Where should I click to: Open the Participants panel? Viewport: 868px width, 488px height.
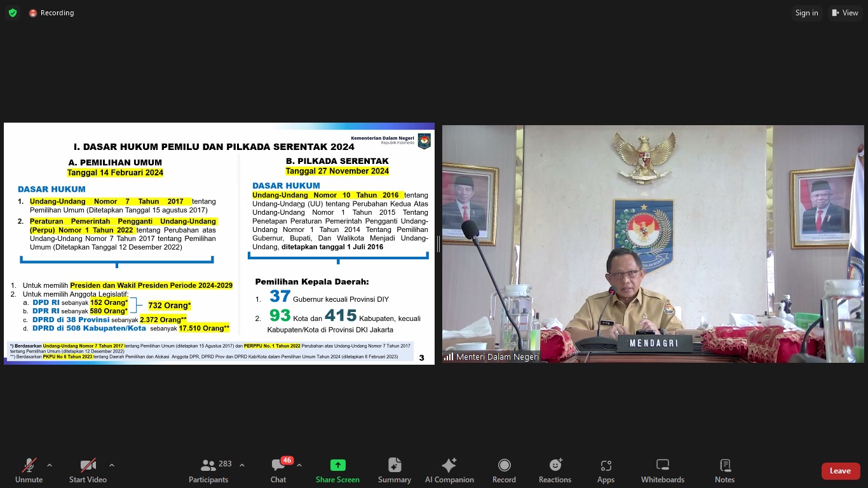208,470
